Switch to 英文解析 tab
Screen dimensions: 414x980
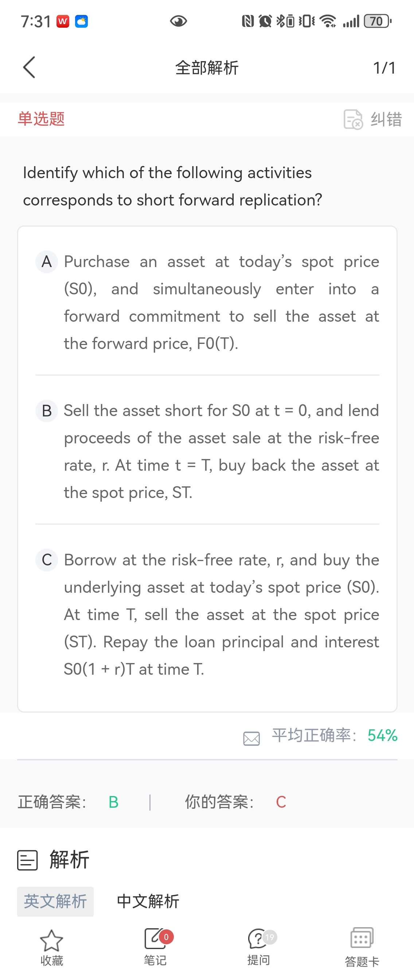tap(55, 902)
